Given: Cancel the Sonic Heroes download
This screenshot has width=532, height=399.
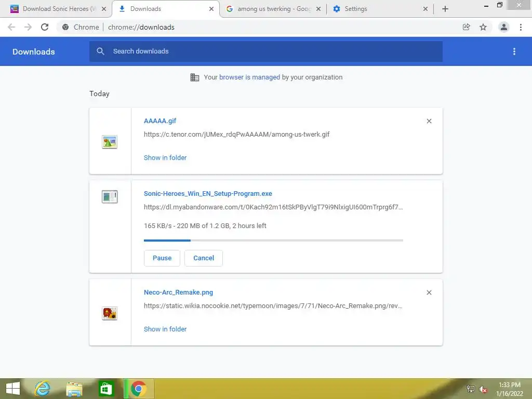Looking at the screenshot, I should point(204,258).
